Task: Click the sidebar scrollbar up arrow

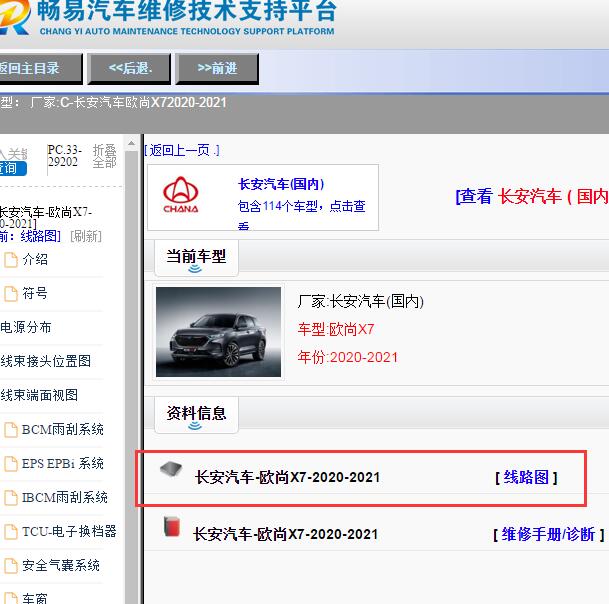Action: 131,144
